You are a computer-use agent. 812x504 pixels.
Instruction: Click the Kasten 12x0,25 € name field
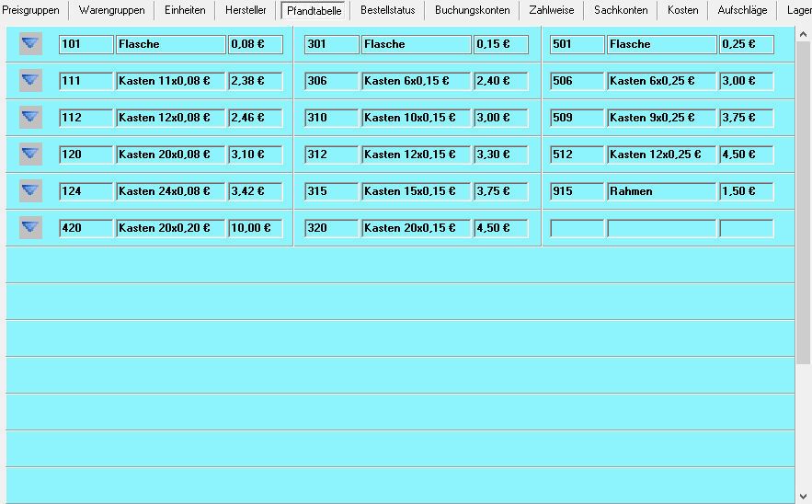[662, 155]
